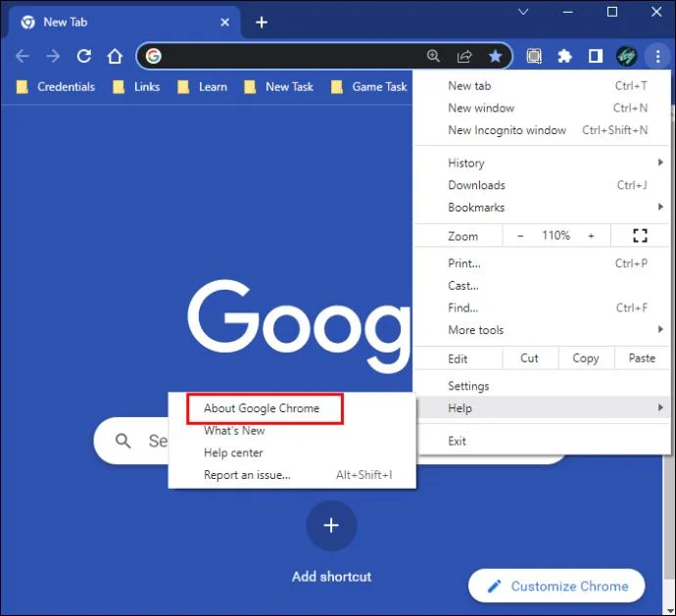Screen dimensions: 676x616
Task: Click the side panel icon
Action: pos(595,57)
